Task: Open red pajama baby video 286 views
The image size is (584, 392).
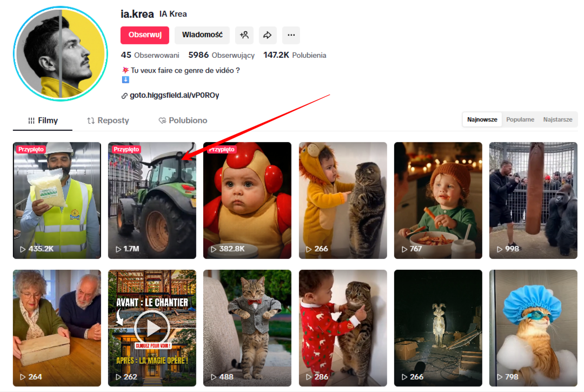Action: (343, 328)
